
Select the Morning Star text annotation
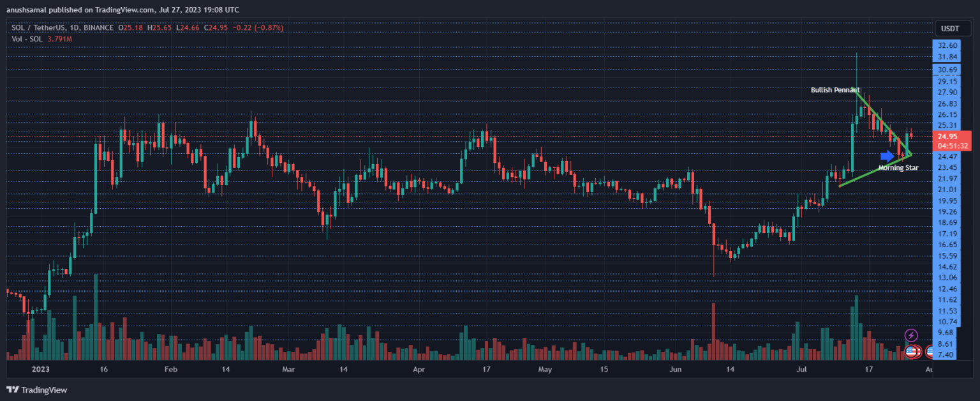(898, 168)
